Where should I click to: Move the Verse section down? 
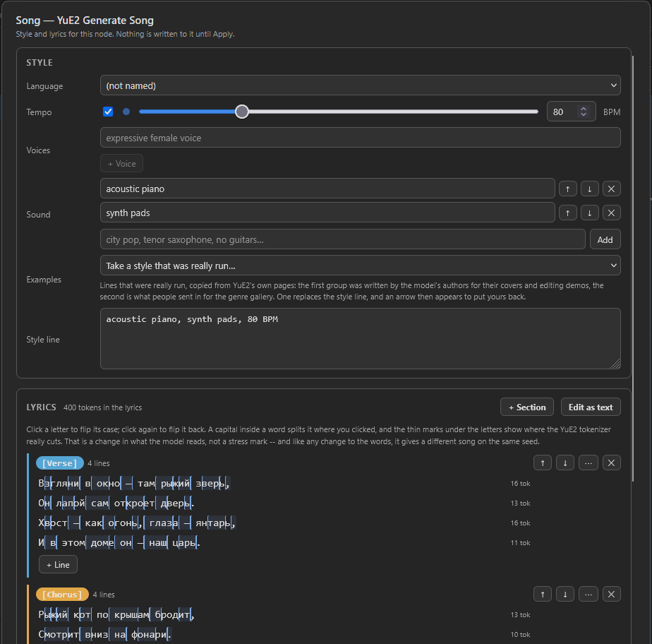pos(565,463)
